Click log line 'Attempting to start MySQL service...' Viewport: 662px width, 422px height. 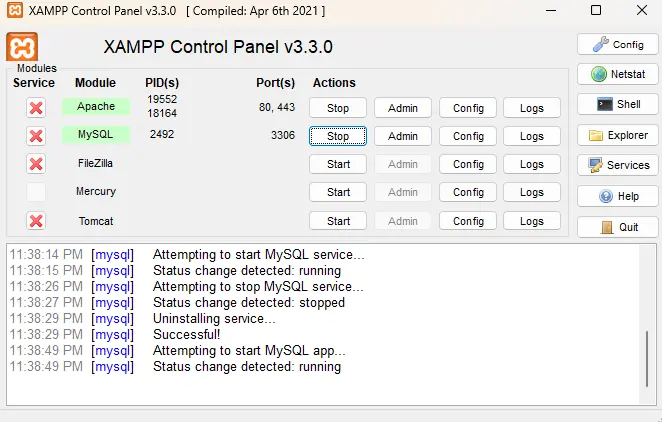click(258, 254)
